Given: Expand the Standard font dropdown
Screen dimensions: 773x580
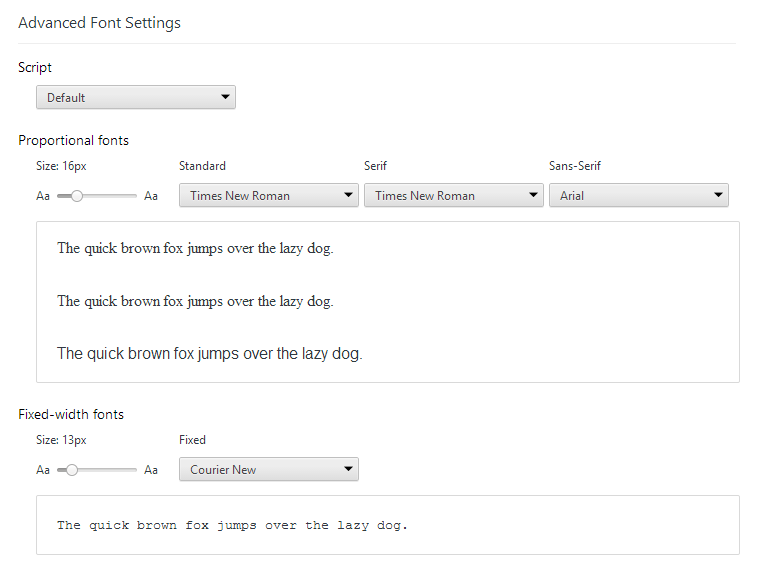Looking at the screenshot, I should point(268,195).
